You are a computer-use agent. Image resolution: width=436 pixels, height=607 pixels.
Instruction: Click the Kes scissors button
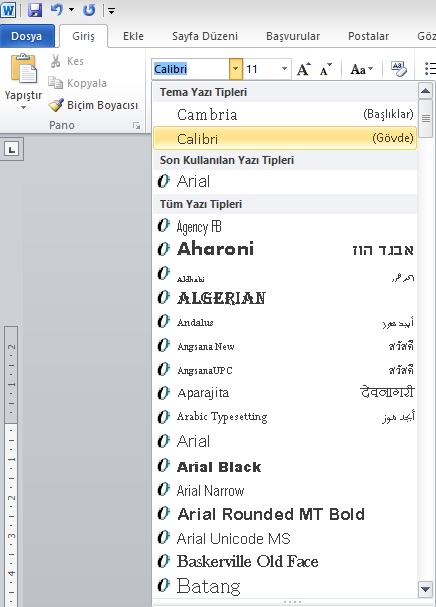pos(67,61)
